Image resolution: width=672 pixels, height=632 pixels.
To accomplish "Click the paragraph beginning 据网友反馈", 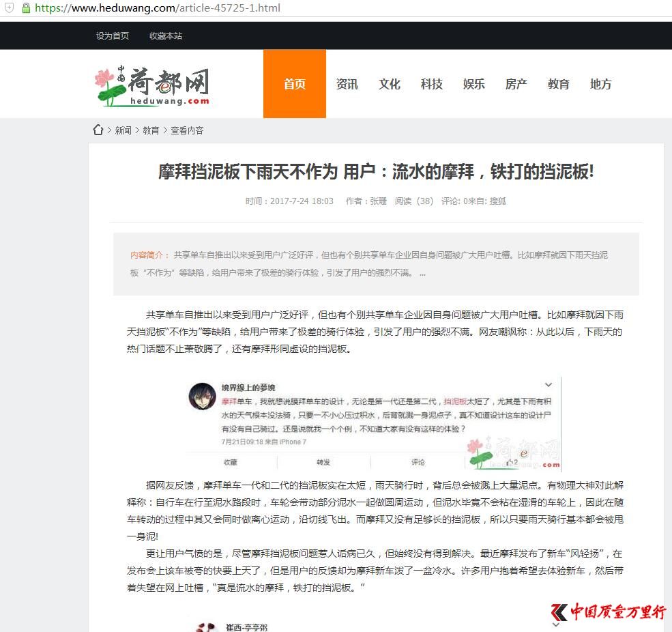I will [x=375, y=511].
